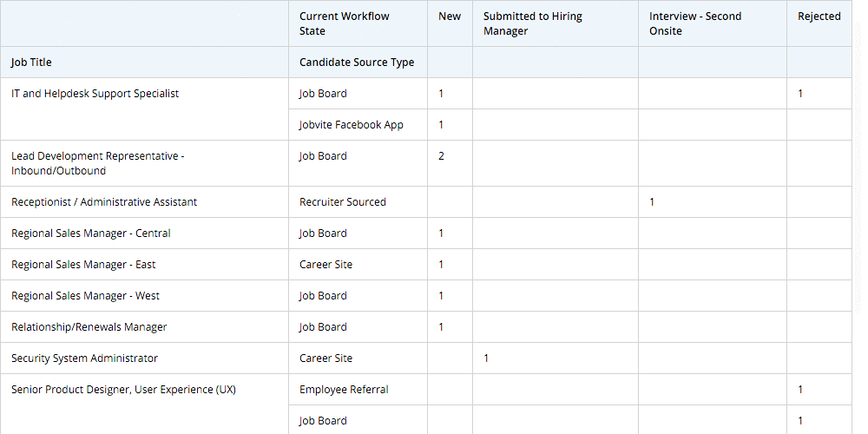This screenshot has width=868, height=434.
Task: Open Regional Sales Manager - Central
Action: [90, 233]
